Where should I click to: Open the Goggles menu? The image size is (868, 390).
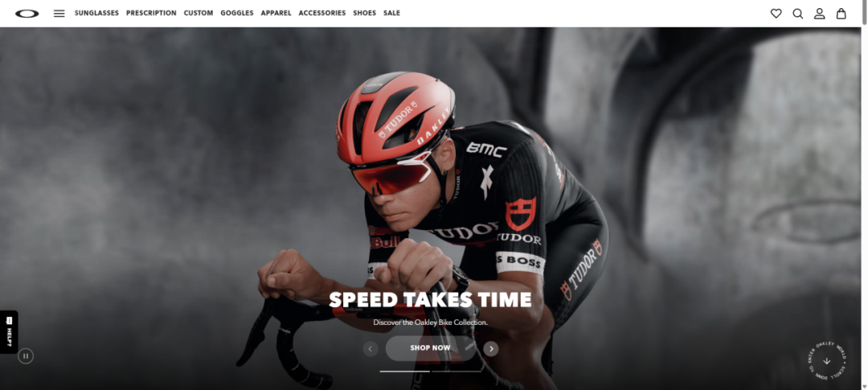click(237, 14)
